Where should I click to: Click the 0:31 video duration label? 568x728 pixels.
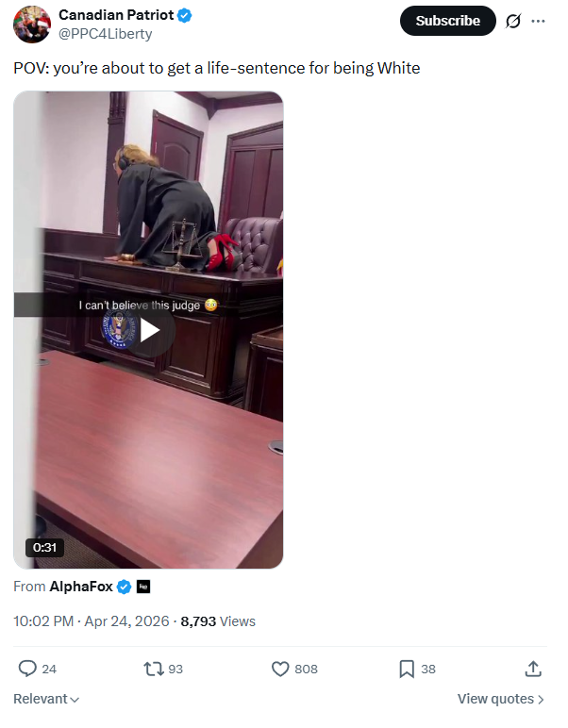pyautogui.click(x=44, y=547)
